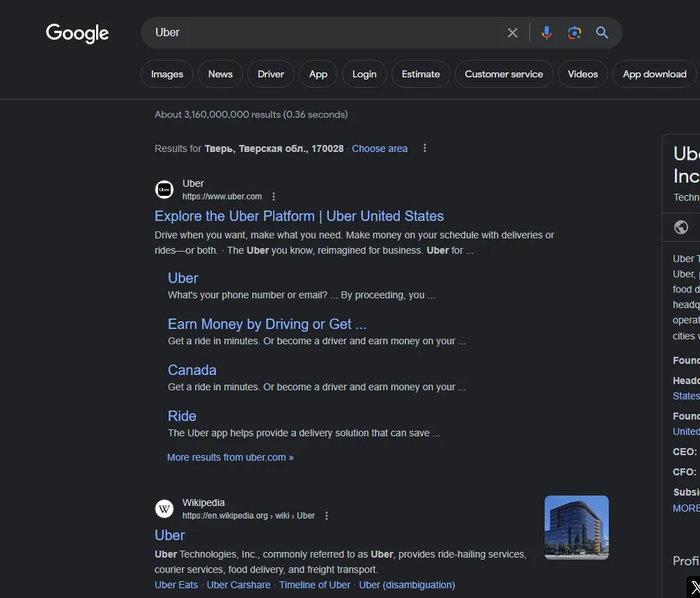This screenshot has height=598, width=700.
Task: Open three-dot menu beside Wikipedia URL
Action: click(x=327, y=516)
